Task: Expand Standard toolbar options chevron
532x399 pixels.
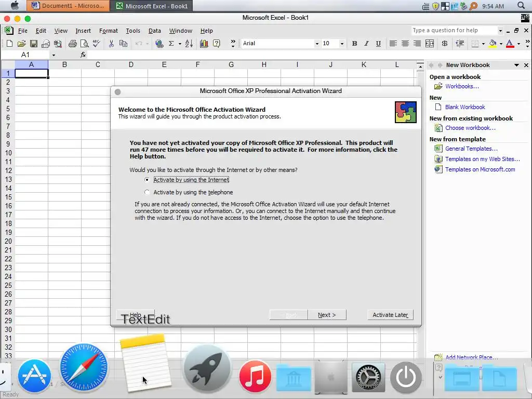Action: pyautogui.click(x=233, y=44)
